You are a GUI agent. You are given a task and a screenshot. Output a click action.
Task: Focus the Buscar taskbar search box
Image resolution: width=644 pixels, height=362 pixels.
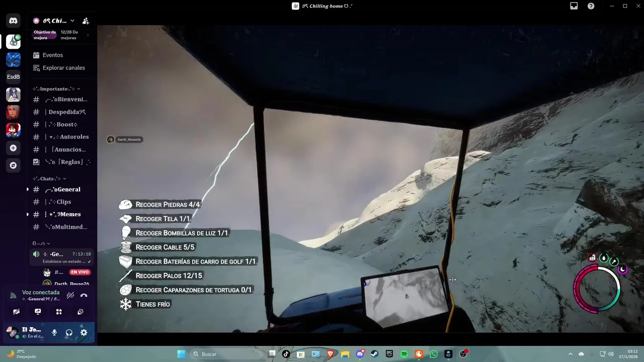[x=227, y=354]
